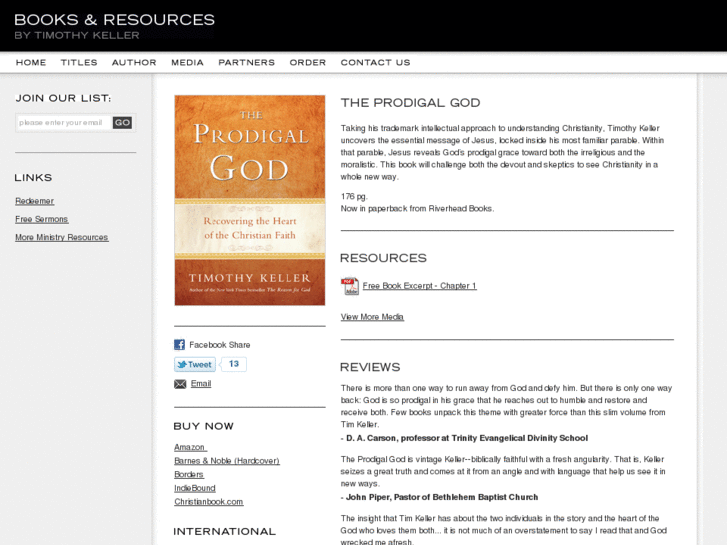The width and height of the screenshot is (727, 545).
Task: Click the 'REVIEWS' heading
Action: (x=370, y=367)
